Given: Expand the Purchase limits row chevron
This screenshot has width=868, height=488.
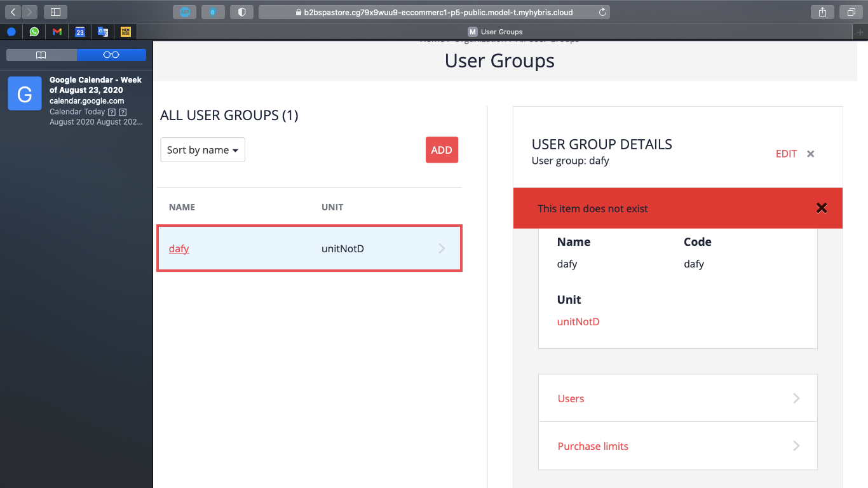Looking at the screenshot, I should 796,446.
